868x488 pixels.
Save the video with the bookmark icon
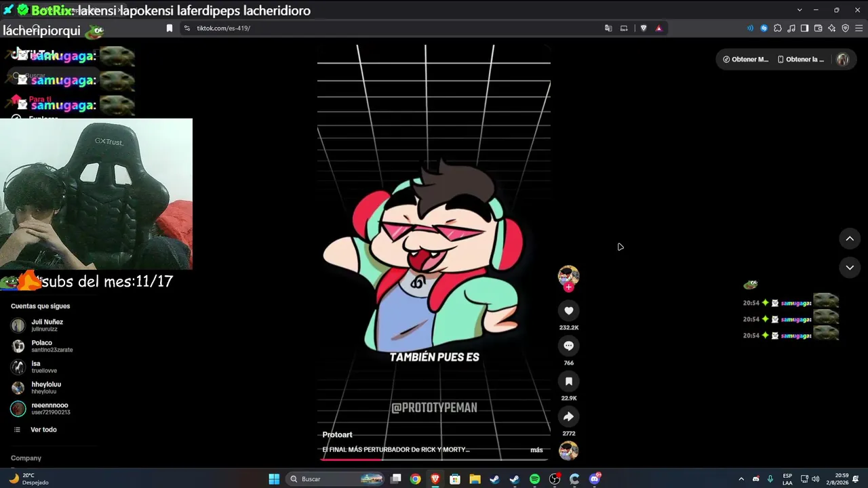tap(568, 382)
